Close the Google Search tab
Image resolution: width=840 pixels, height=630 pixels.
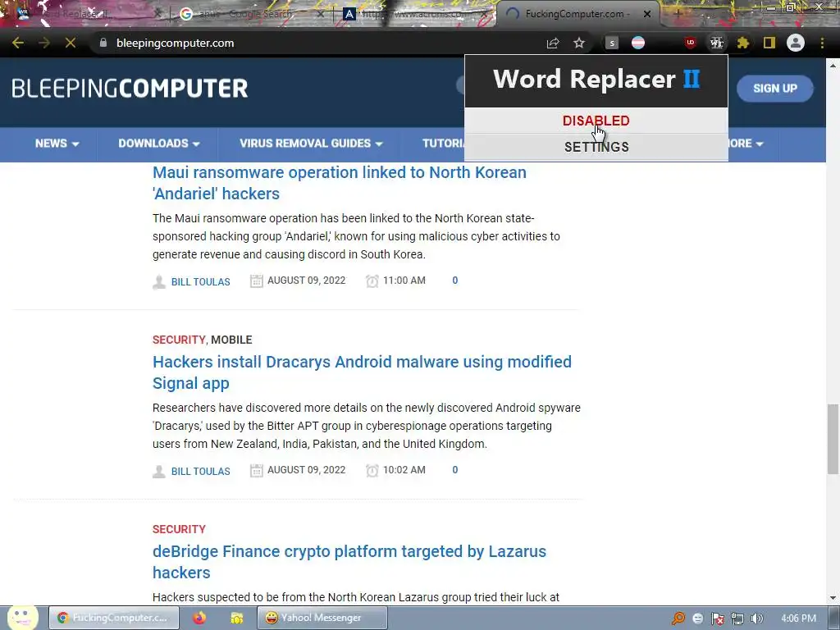coord(321,14)
